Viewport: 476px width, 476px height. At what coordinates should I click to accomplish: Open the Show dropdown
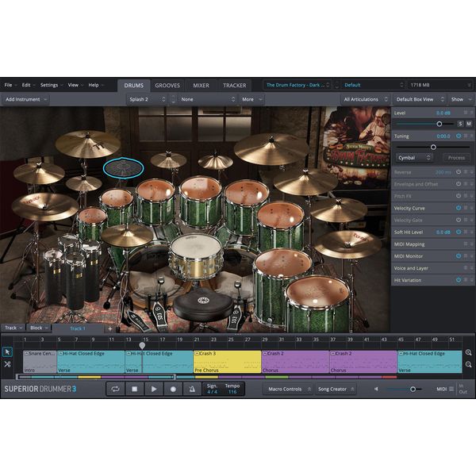click(461, 99)
